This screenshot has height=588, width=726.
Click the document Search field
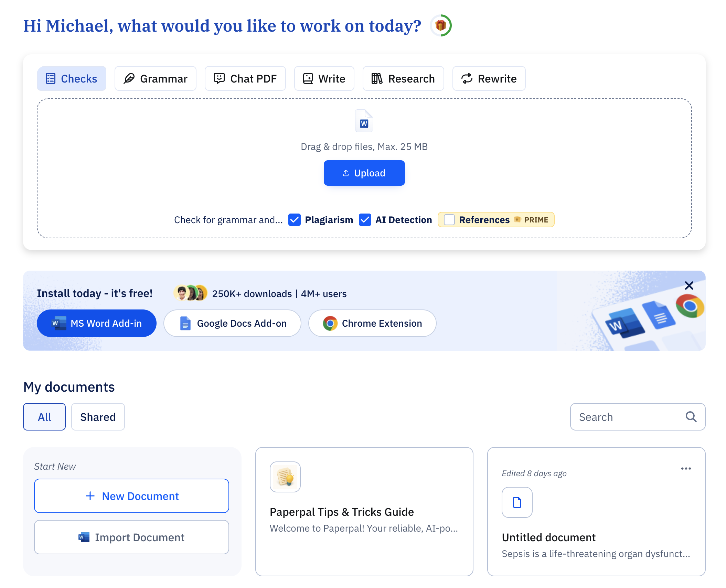pos(638,417)
